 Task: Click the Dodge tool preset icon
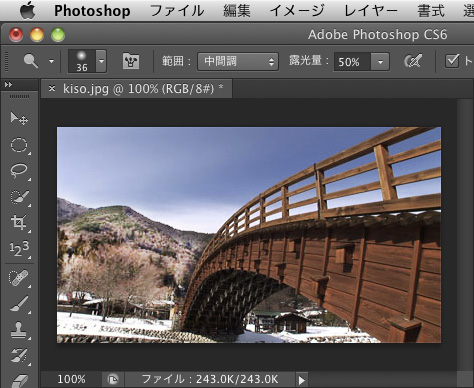pyautogui.click(x=31, y=61)
